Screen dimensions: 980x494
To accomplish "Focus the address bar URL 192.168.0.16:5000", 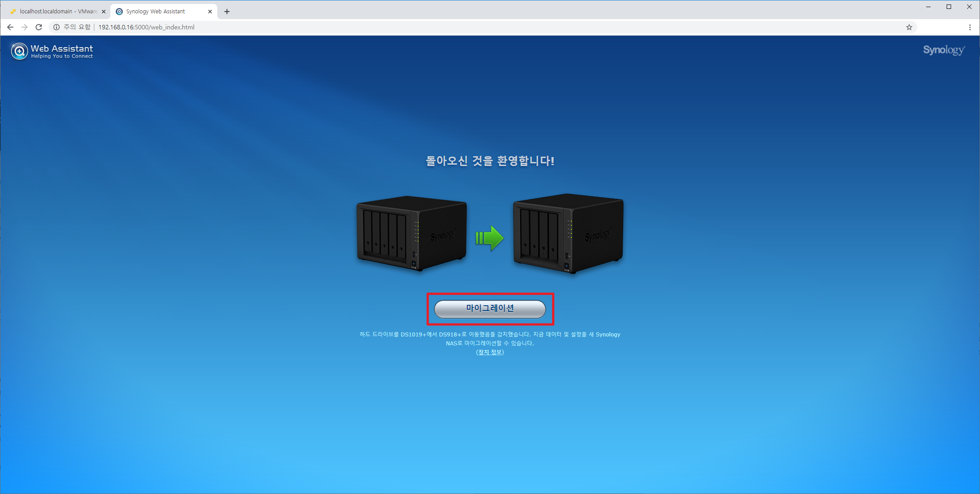I will pyautogui.click(x=146, y=27).
